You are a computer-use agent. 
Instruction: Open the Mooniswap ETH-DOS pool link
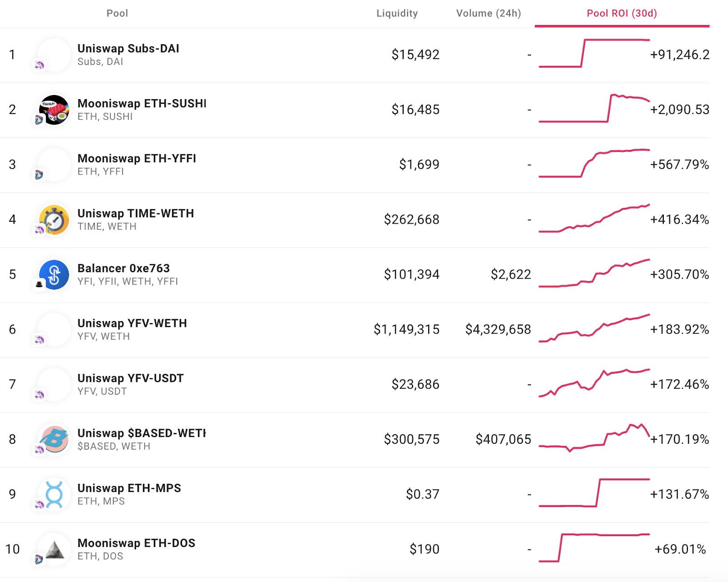(136, 543)
